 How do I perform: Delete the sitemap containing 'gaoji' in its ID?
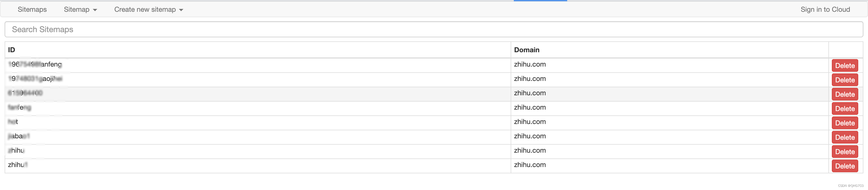(x=844, y=80)
